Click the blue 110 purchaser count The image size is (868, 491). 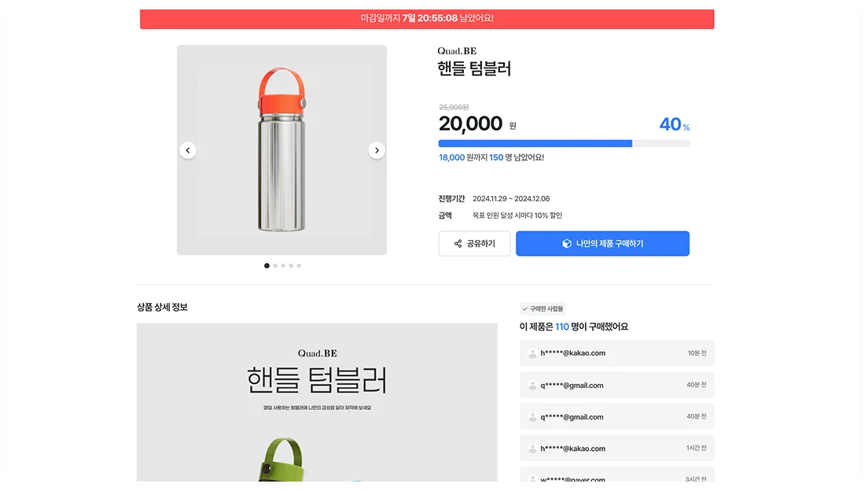(561, 326)
